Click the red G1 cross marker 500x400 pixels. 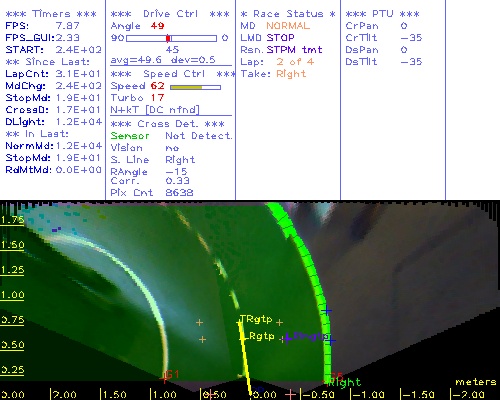click(x=164, y=379)
